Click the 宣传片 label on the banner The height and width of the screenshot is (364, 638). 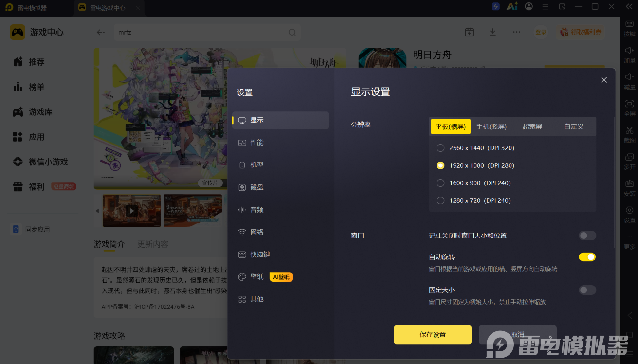[210, 183]
